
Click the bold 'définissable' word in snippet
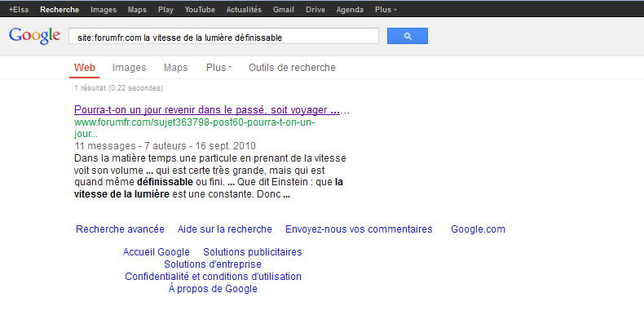pyautogui.click(x=165, y=182)
